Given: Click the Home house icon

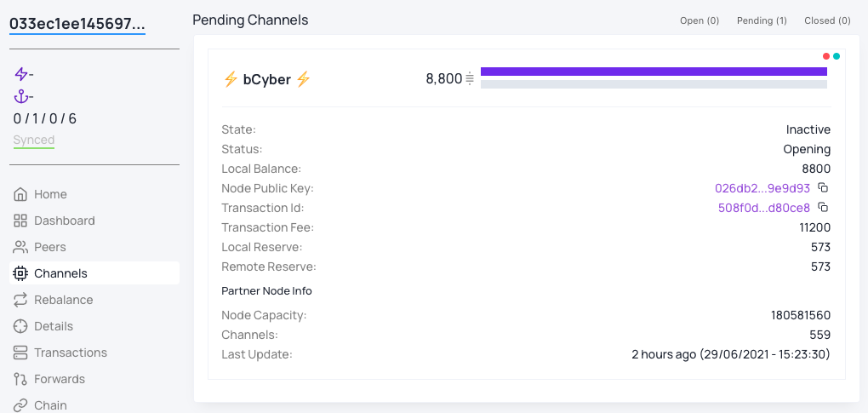Looking at the screenshot, I should pyautogui.click(x=20, y=194).
